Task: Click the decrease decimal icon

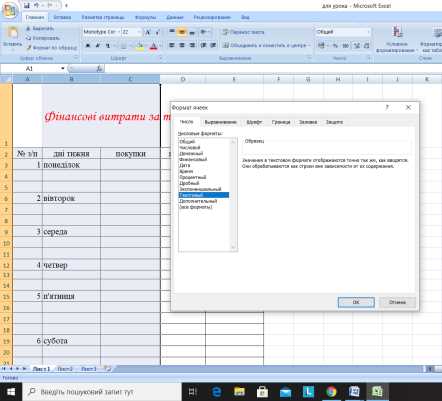Action: coord(366,45)
